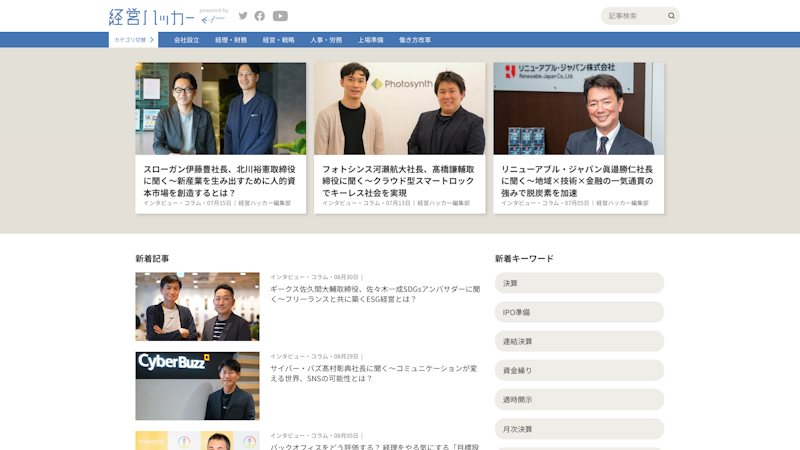This screenshot has height=450, width=800.
Task: Open the ギークス佐久間大輔取締役 article thumbnail
Action: click(x=197, y=307)
